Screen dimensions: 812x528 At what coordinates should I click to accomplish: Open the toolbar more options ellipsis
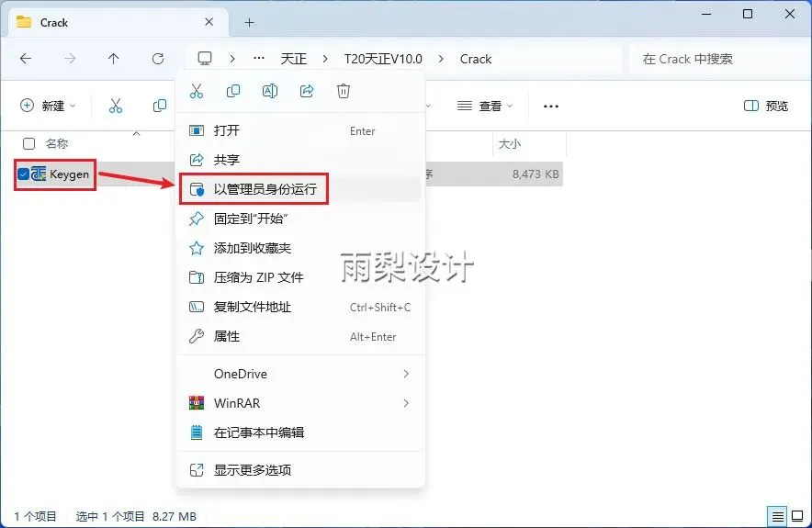pos(551,107)
